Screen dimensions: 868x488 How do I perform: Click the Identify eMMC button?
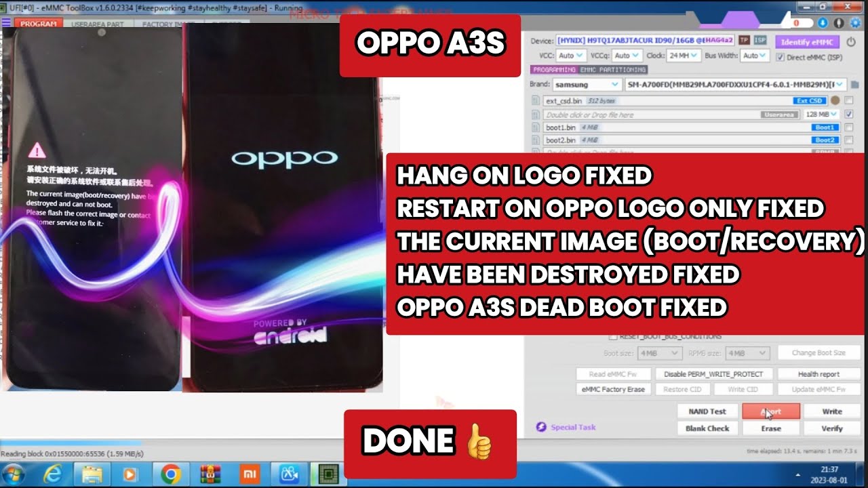point(806,42)
